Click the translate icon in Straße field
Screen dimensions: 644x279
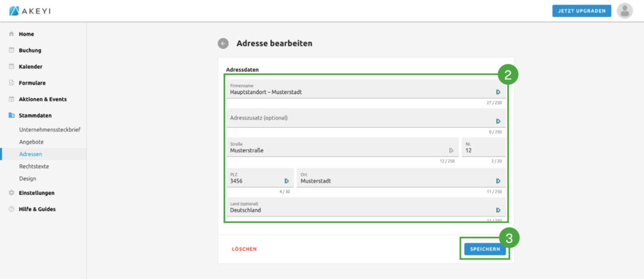[451, 151]
